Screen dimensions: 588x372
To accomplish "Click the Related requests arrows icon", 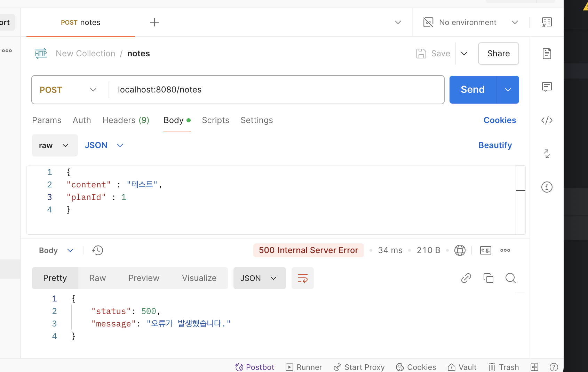I will pos(547,154).
